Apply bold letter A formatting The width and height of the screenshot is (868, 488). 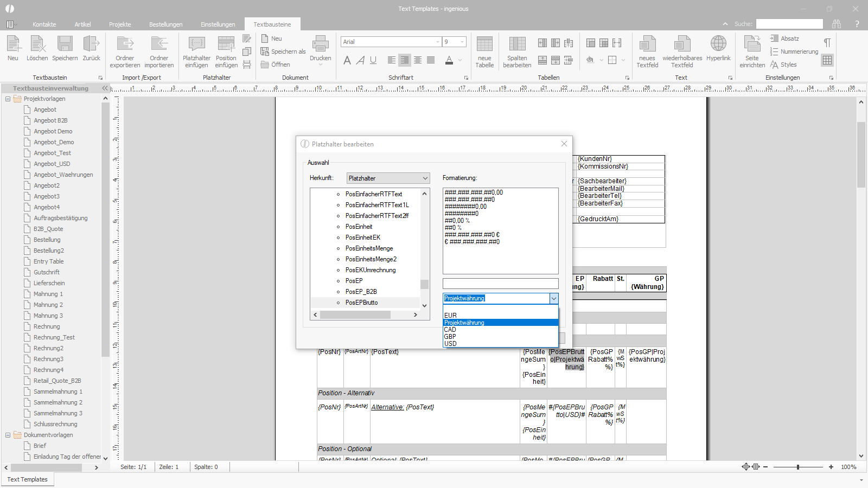[347, 60]
